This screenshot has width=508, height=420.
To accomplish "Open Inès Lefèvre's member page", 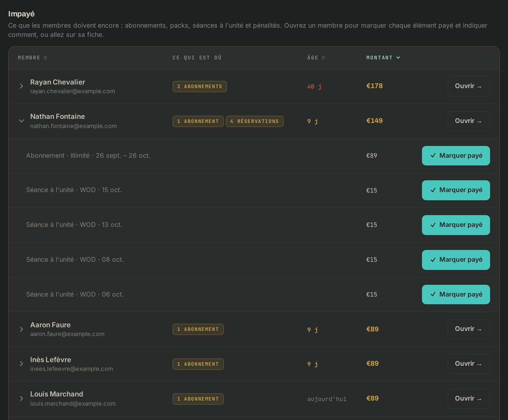I will click(x=469, y=364).
